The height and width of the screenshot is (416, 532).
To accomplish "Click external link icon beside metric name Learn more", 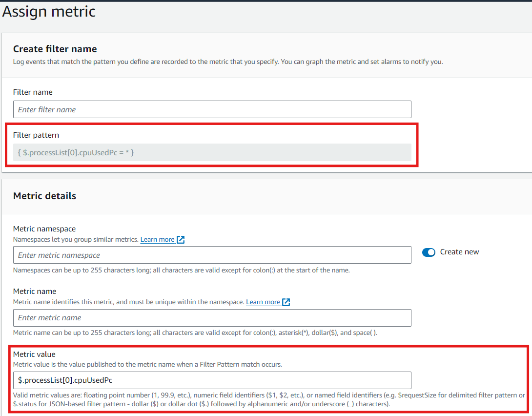I will tap(286, 302).
